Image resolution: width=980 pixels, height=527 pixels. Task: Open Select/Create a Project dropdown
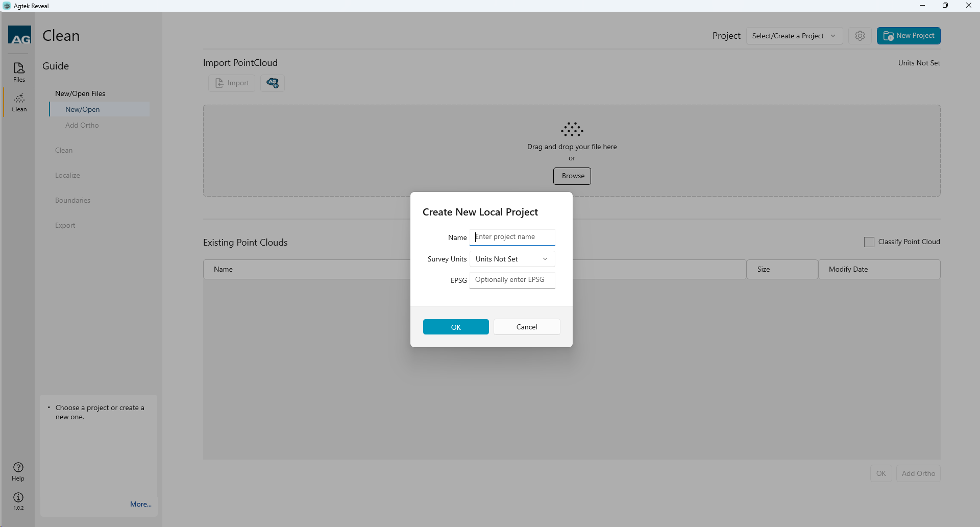(794, 36)
